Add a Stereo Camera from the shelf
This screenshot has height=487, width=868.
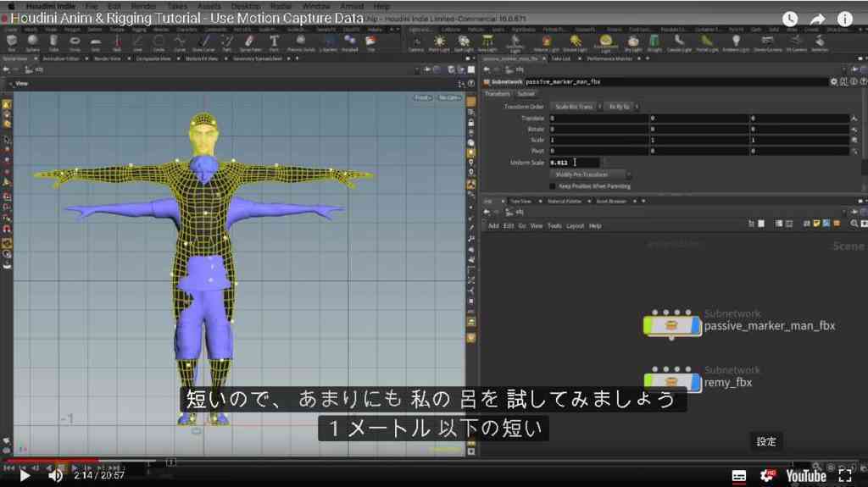(x=768, y=43)
